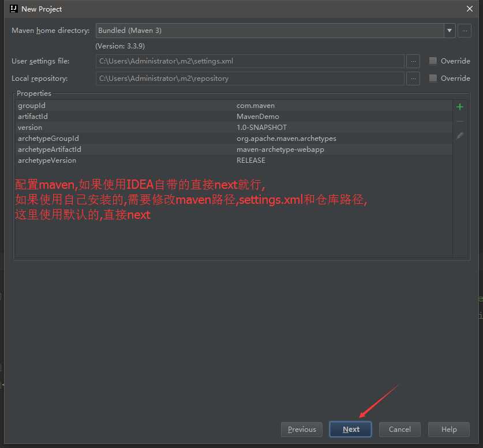Click the Cancel button

coord(399,429)
